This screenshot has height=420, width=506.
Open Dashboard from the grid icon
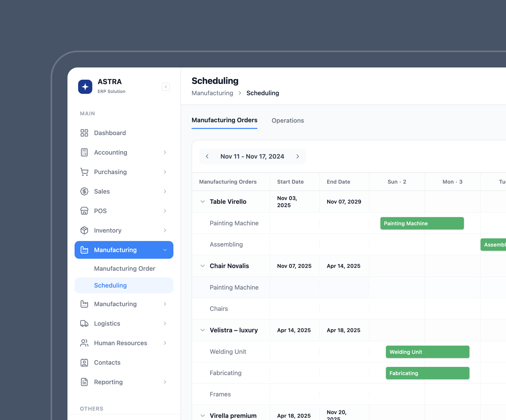point(84,133)
